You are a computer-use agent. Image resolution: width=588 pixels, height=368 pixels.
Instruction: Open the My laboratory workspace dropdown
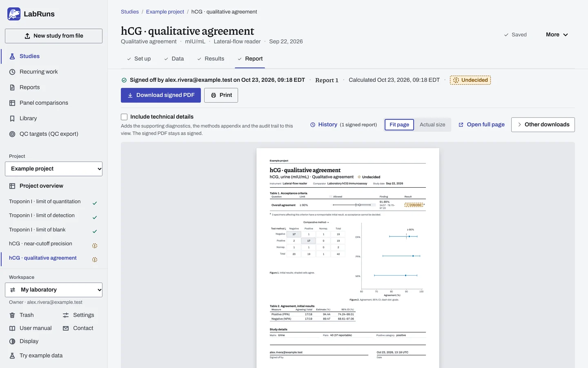(53, 290)
